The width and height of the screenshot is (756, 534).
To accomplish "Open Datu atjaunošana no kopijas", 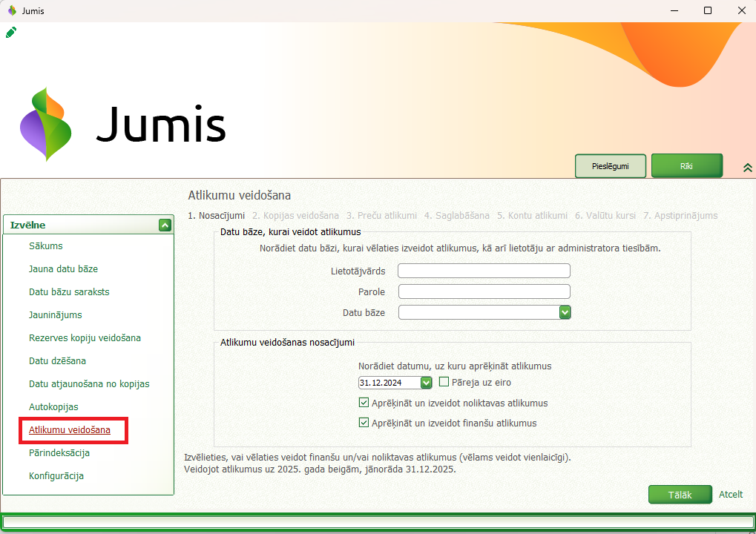I will pyautogui.click(x=89, y=384).
